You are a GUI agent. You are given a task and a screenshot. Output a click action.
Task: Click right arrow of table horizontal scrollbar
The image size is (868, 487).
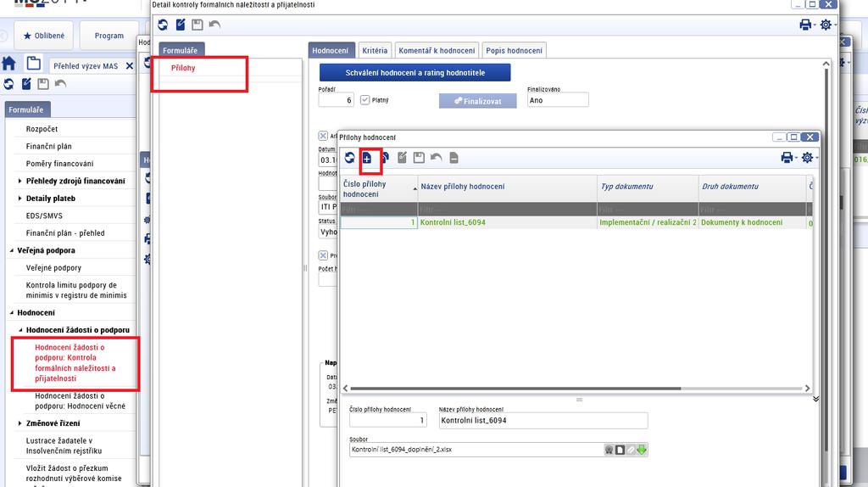tap(807, 389)
